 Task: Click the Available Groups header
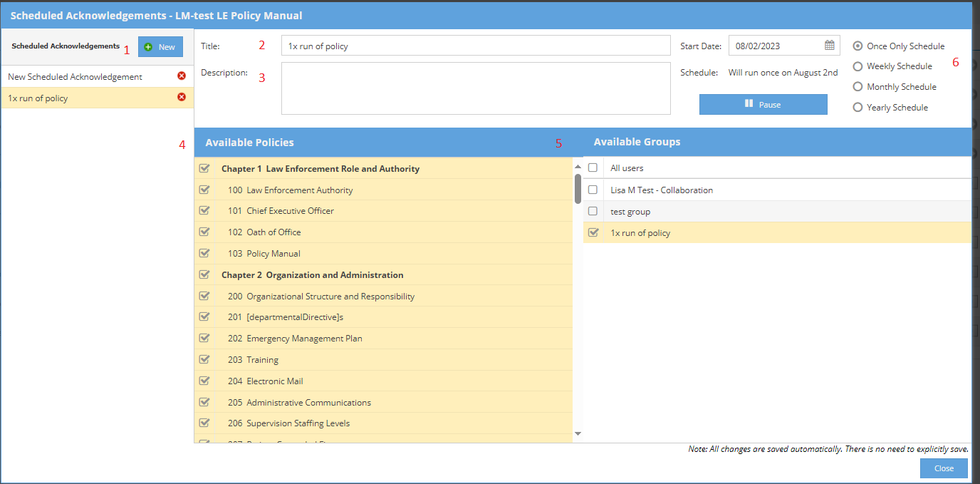[637, 142]
